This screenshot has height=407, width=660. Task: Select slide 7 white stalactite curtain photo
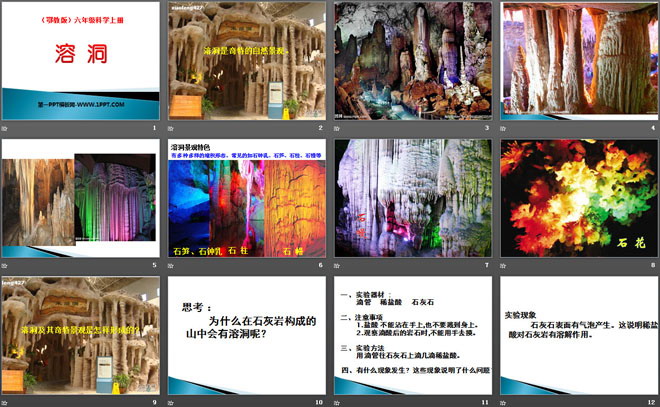coord(413,198)
